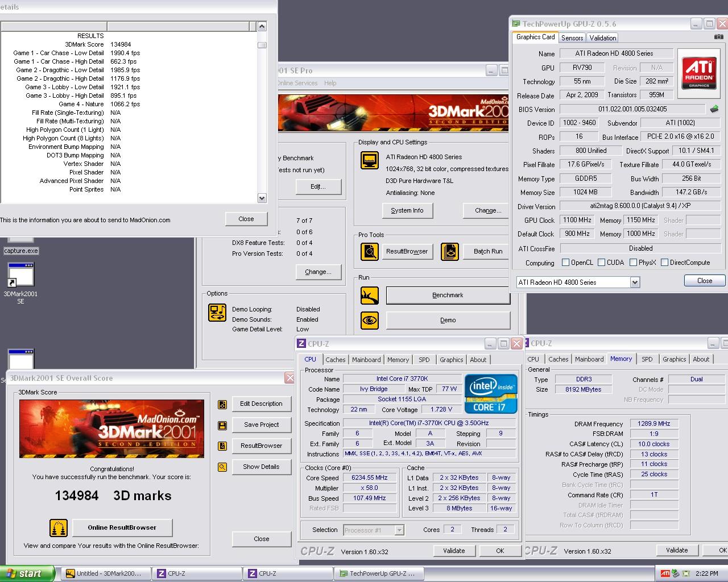The height and width of the screenshot is (582, 728).
Task: Open the SPD tab in left CPU-Z window
Action: click(x=424, y=360)
